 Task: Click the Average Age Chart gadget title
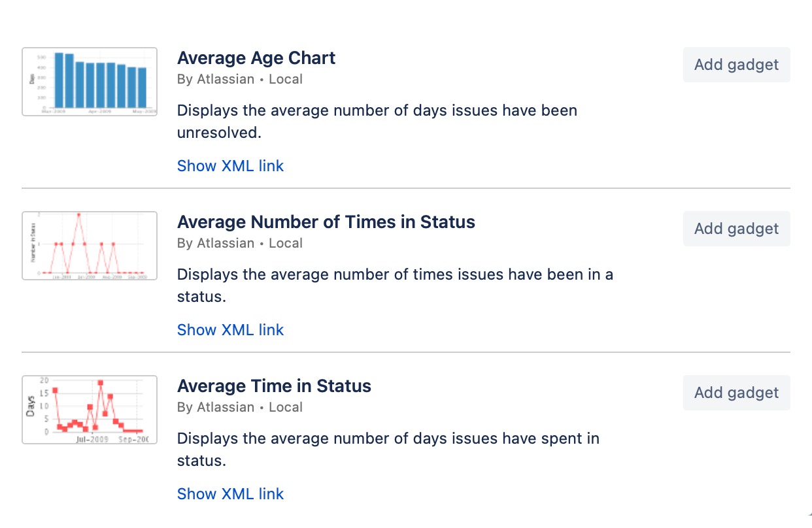coord(256,58)
